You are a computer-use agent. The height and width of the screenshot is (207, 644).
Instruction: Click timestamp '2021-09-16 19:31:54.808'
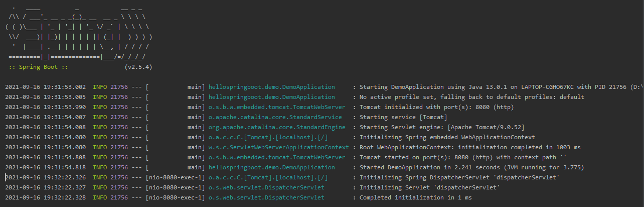[x=46, y=157]
